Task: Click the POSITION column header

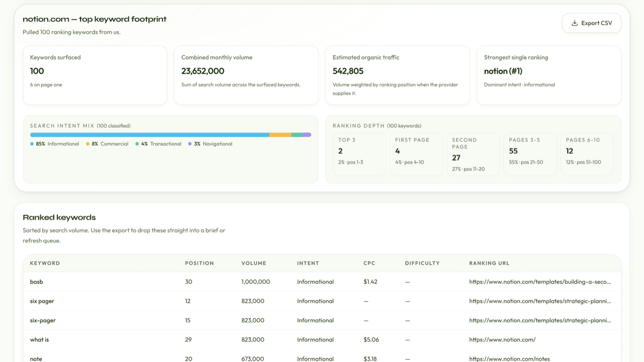Action: (x=200, y=263)
